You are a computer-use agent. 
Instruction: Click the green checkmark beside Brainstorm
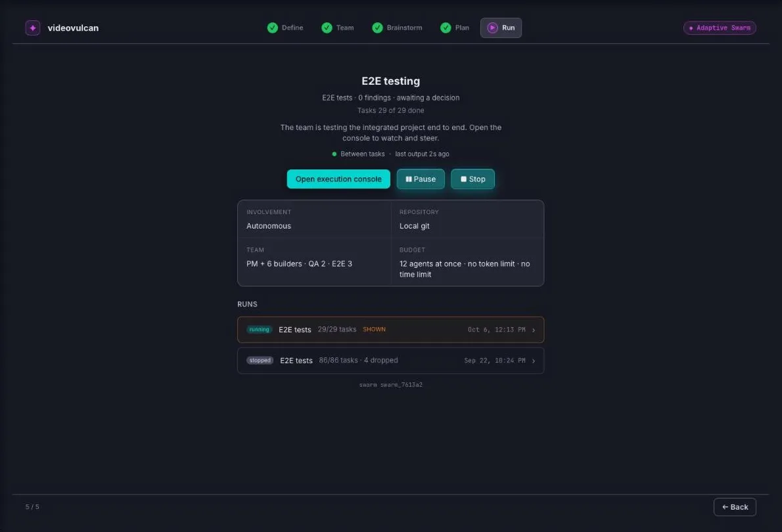pyautogui.click(x=378, y=28)
